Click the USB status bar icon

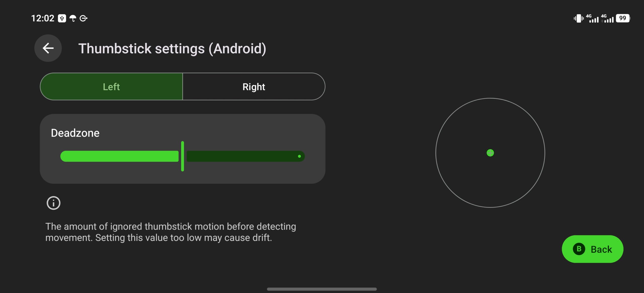[x=62, y=18]
